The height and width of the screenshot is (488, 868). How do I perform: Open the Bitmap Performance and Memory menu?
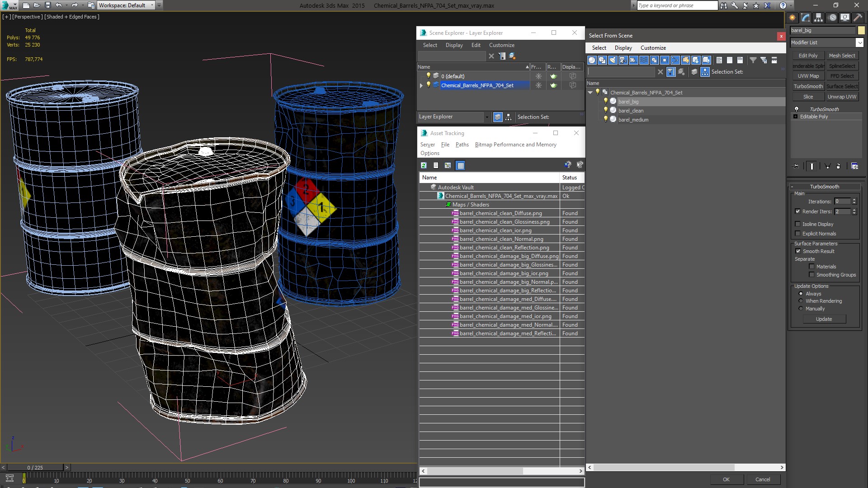click(515, 145)
